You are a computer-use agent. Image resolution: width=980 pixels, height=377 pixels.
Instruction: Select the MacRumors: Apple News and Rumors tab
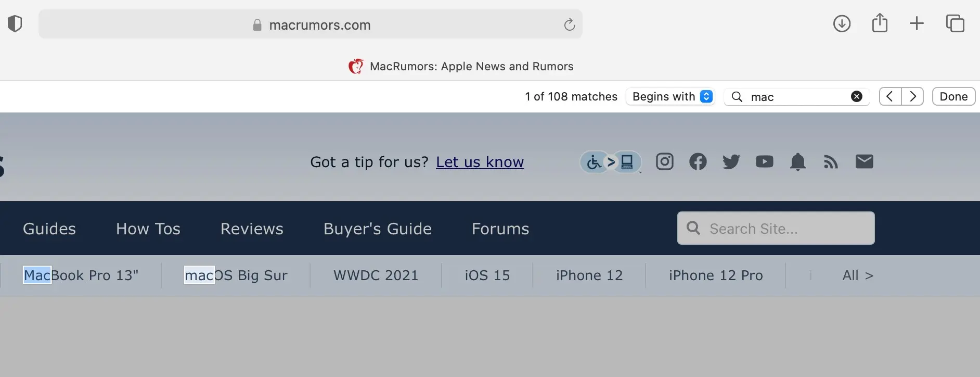click(461, 66)
